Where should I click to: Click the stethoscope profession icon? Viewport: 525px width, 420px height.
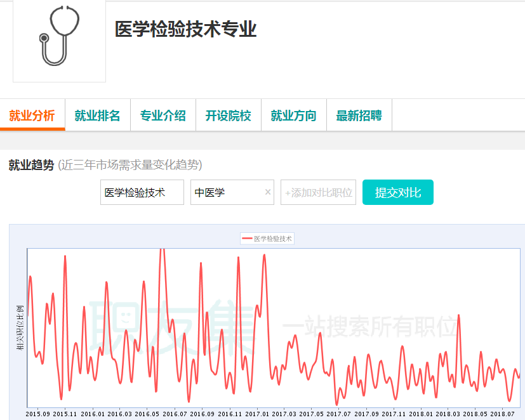(x=58, y=42)
